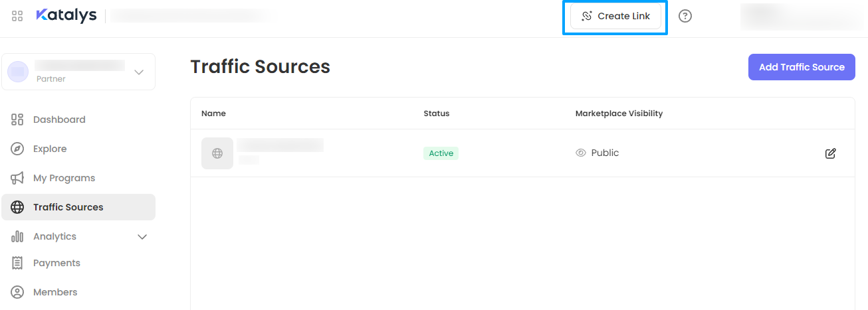Open the user profile area at top right

tap(801, 16)
